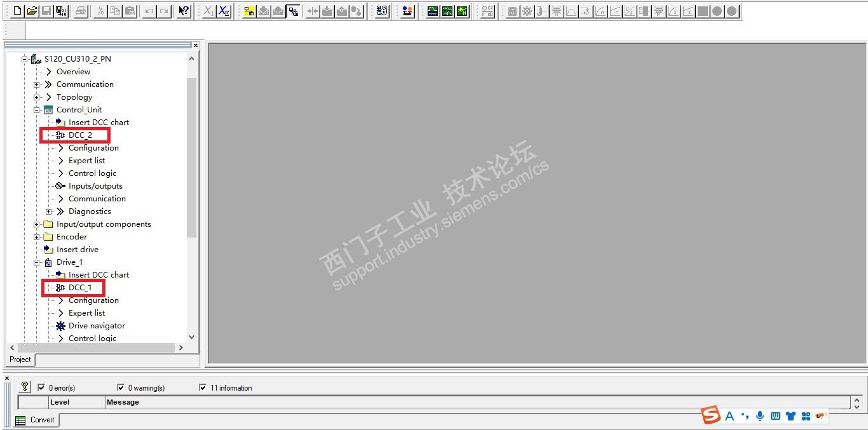This screenshot has height=430, width=868.
Task: Click the microphone icon on the IME bar
Action: [760, 416]
